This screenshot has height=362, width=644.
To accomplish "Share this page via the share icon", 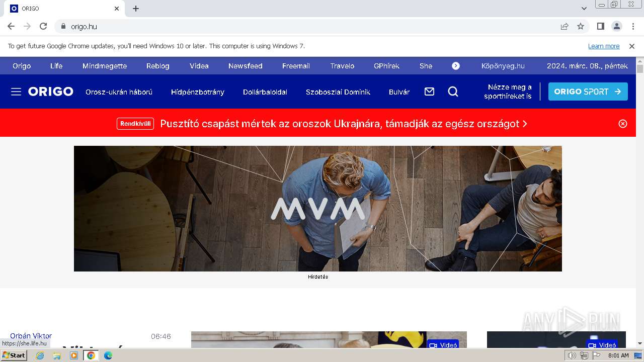I will (x=565, y=26).
